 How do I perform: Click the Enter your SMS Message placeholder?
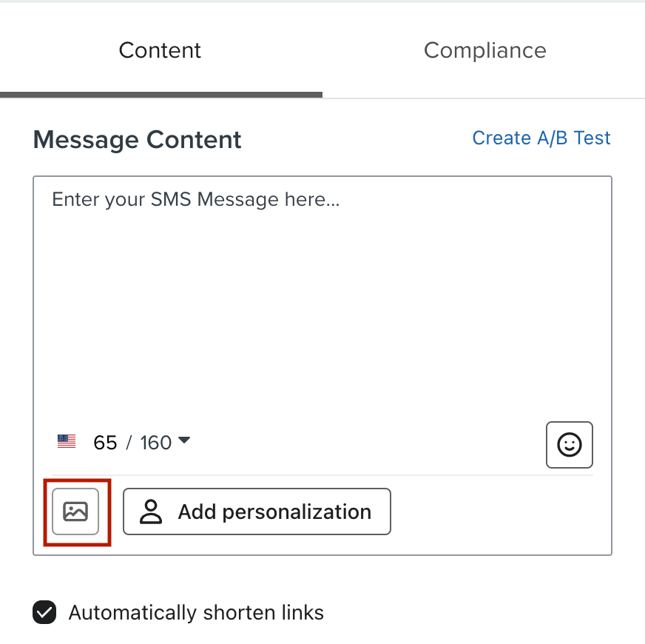coord(196,200)
